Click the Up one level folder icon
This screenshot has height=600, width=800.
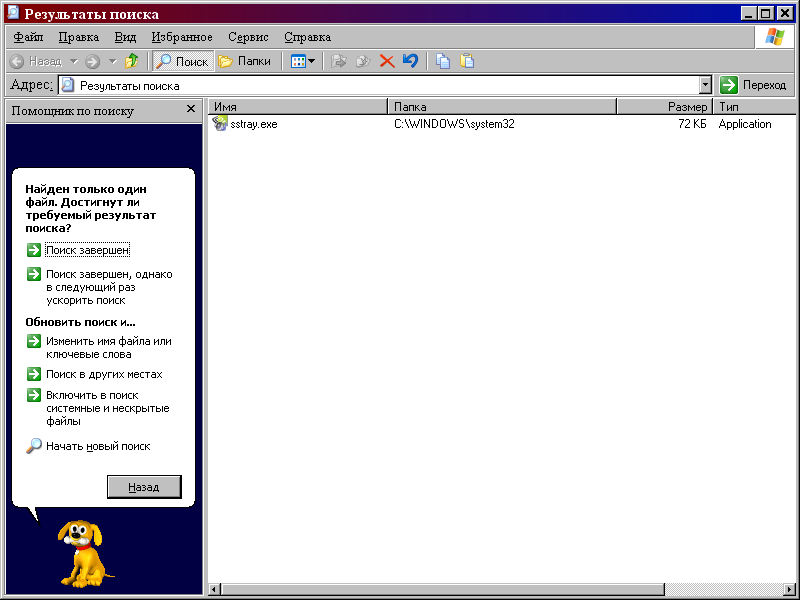[131, 61]
